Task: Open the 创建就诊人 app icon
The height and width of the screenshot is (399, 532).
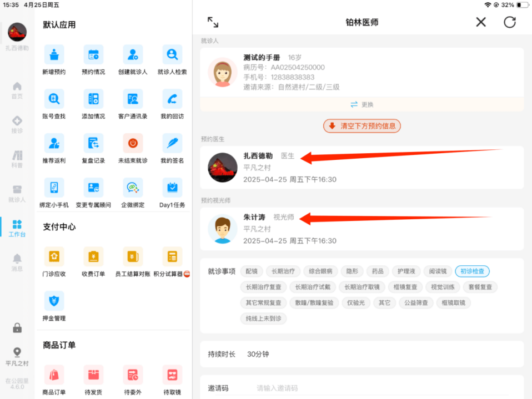Action: pyautogui.click(x=133, y=54)
